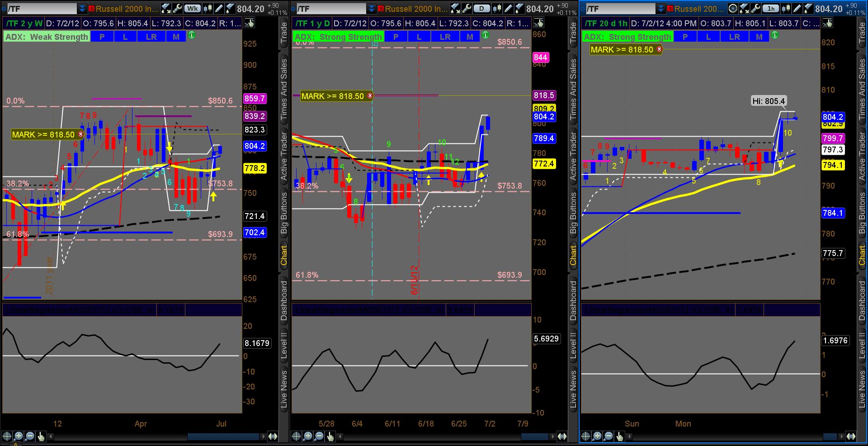Viewport: 868px width, 446px height.
Task: Toggle the L label in the weekly chart
Action: point(125,37)
